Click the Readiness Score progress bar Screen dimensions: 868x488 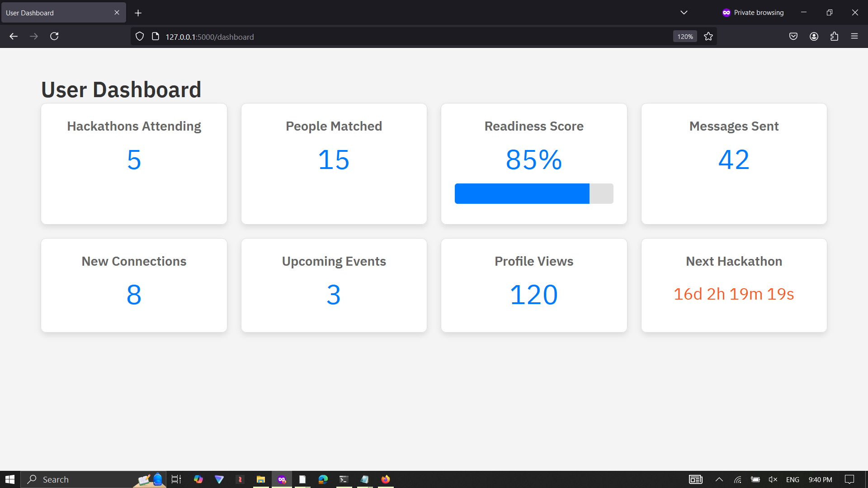(534, 193)
